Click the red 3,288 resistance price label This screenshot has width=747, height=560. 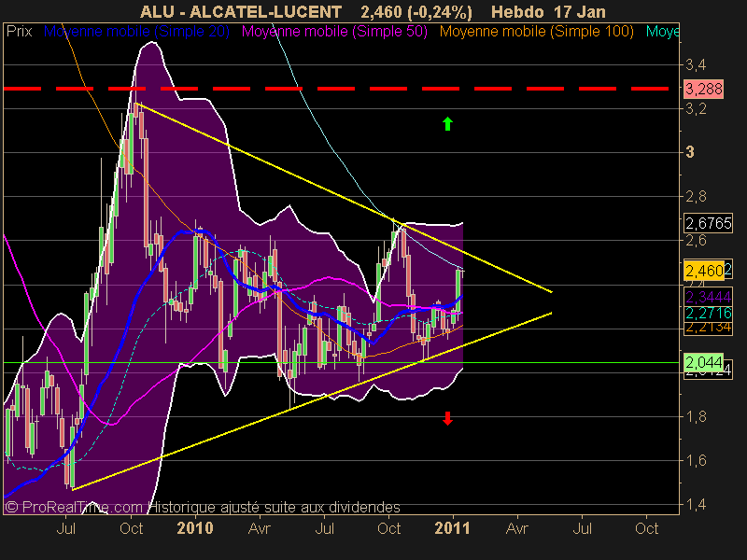[x=704, y=89]
